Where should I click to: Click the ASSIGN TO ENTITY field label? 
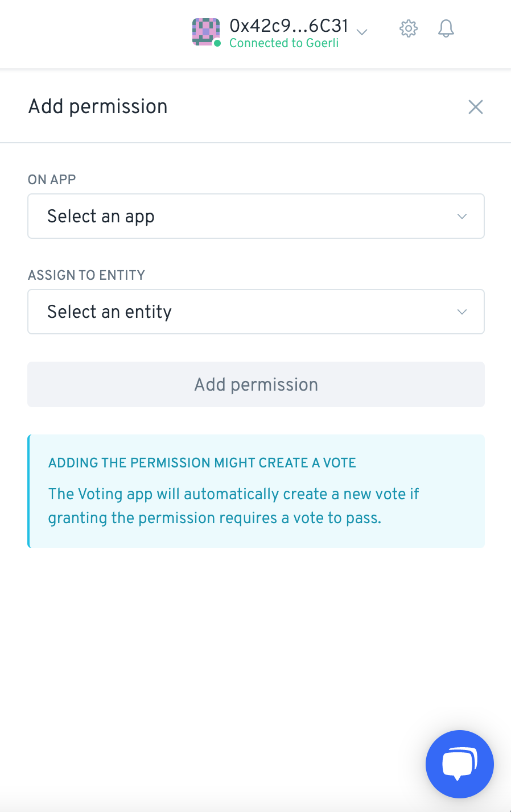tap(86, 275)
